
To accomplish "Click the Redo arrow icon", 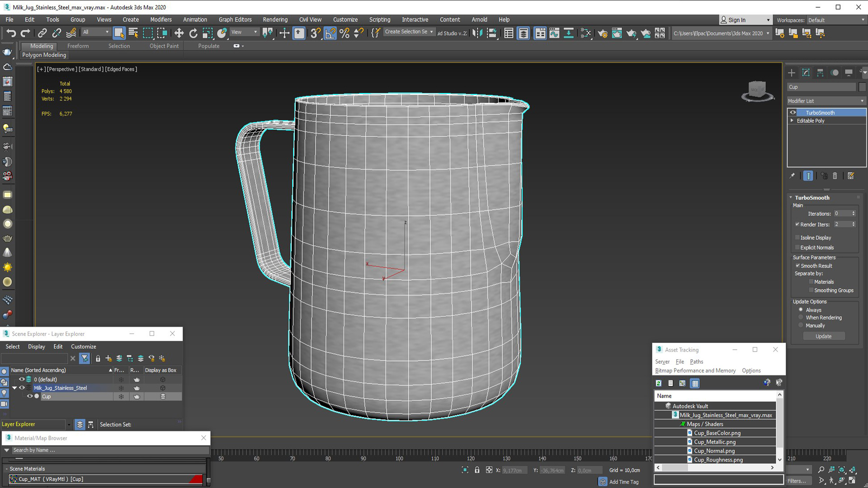I will coord(25,33).
